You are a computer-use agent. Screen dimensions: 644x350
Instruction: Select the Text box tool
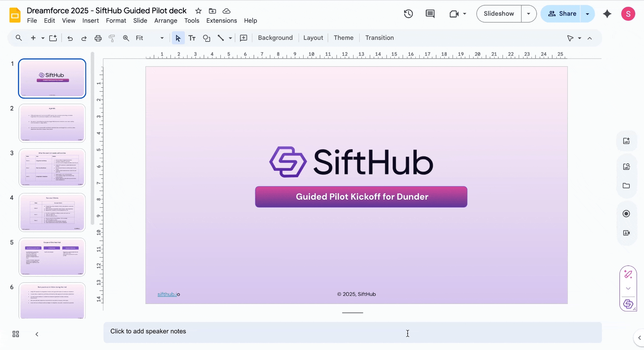click(192, 38)
